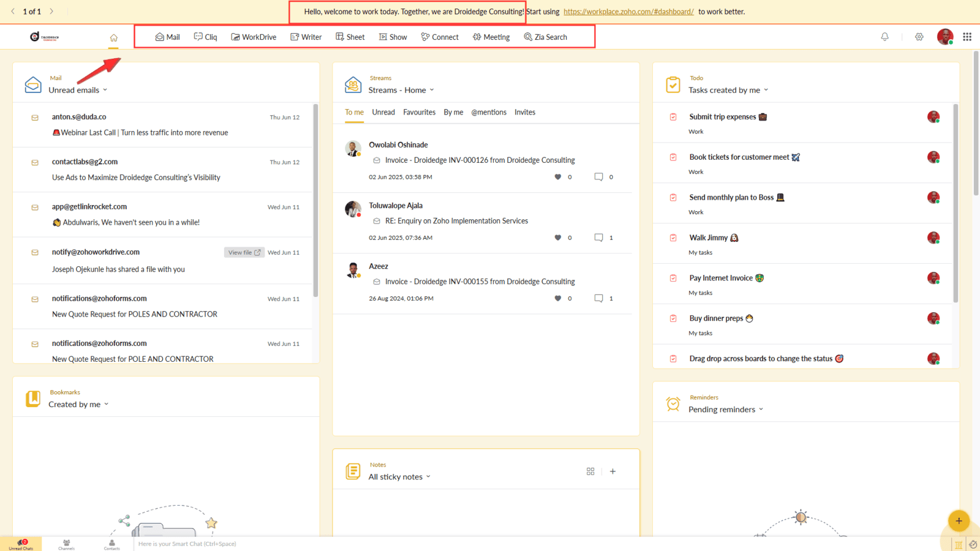This screenshot has width=980, height=551.
Task: Like Owolabi Oshinade's stream post
Action: point(557,177)
